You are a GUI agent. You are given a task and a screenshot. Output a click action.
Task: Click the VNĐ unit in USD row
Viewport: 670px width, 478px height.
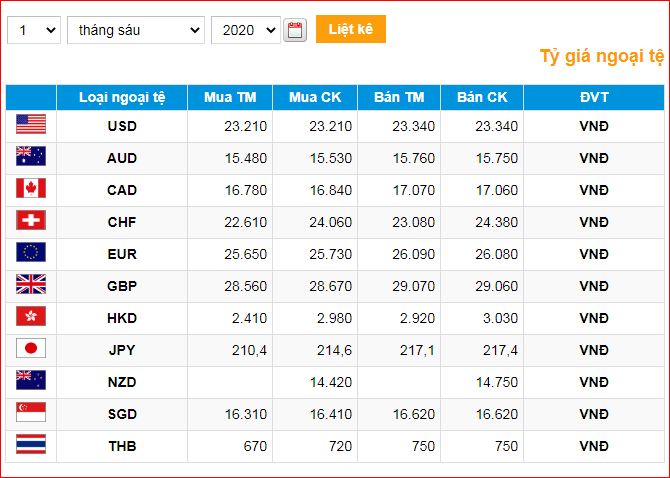point(594,126)
